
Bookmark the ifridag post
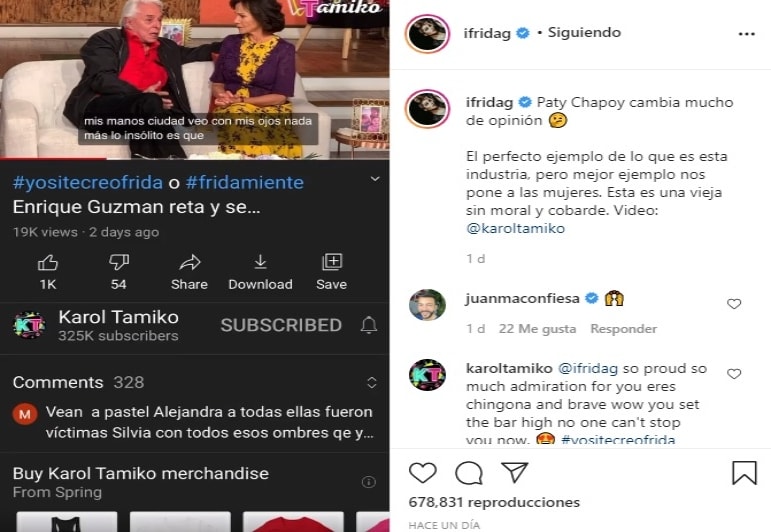point(744,473)
